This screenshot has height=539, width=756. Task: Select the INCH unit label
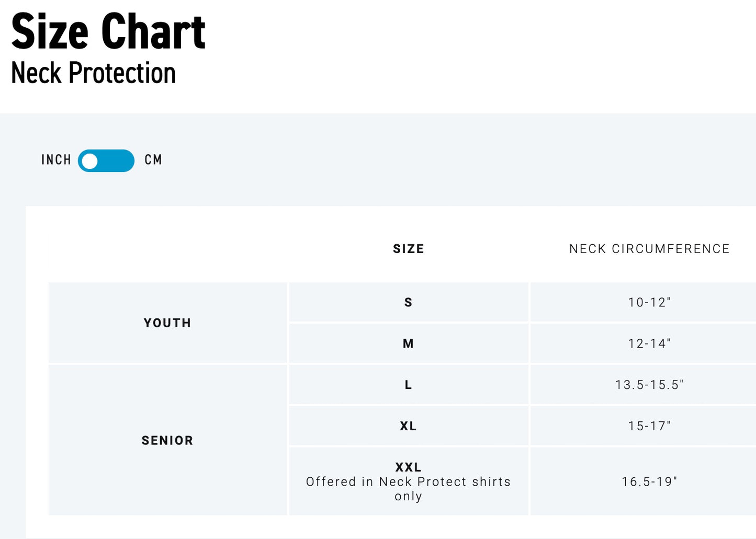click(x=56, y=160)
